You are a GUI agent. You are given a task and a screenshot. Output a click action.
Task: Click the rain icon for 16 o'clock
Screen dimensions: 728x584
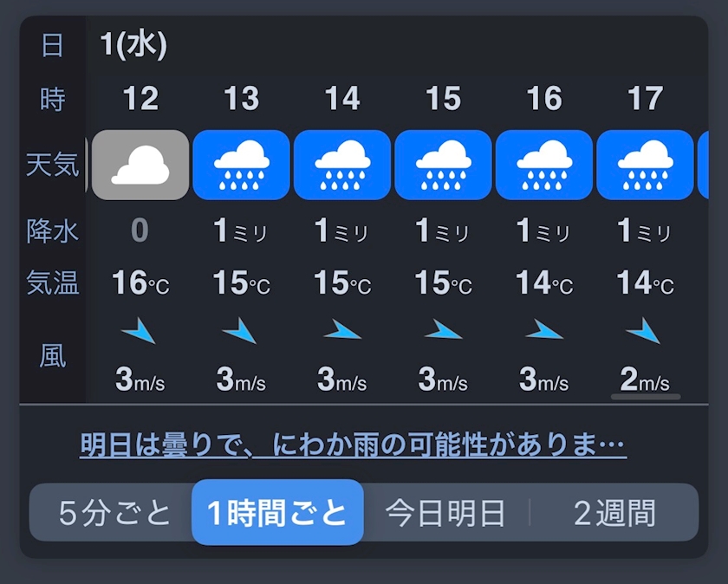point(544,165)
